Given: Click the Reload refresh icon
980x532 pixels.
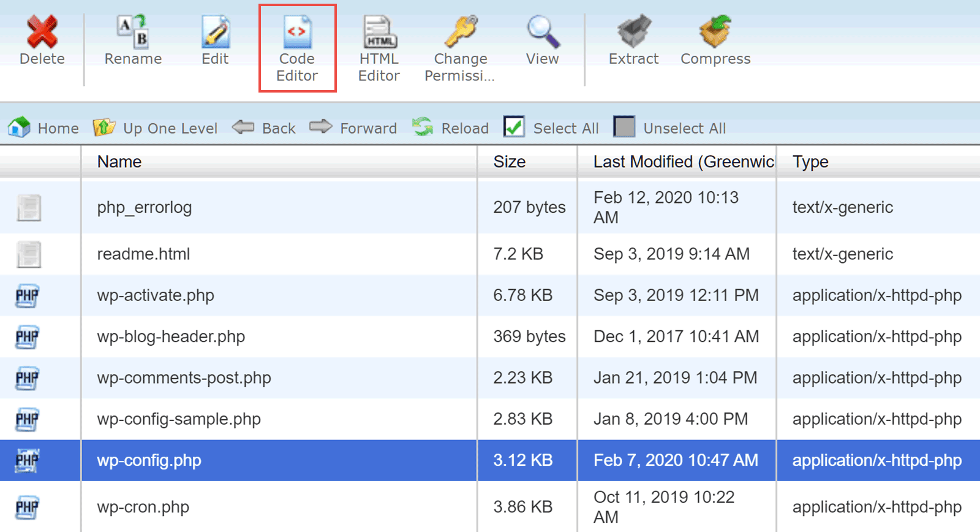Looking at the screenshot, I should pos(423,126).
